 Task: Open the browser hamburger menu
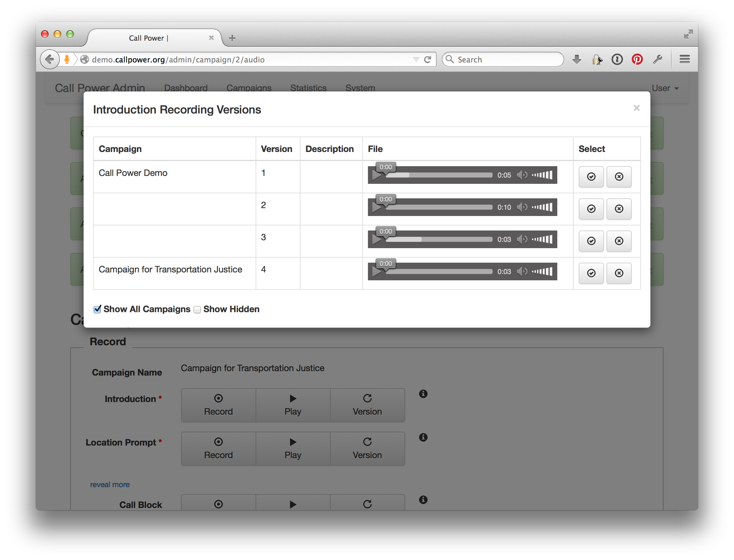685,59
